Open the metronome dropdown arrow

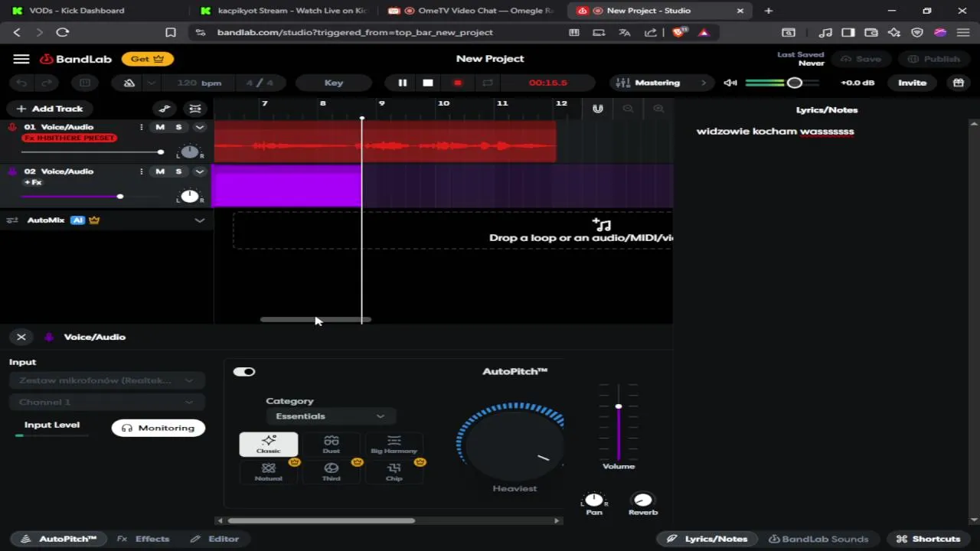152,83
